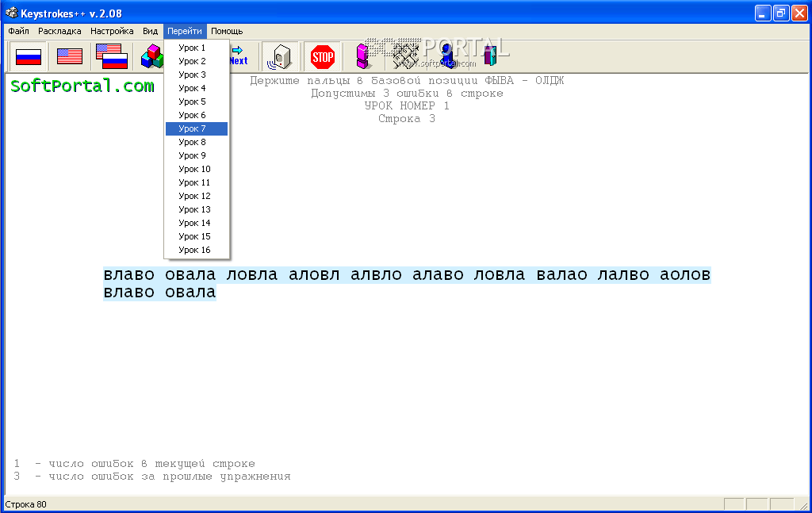Go to Урок 3
The image size is (812, 513).
tap(197, 75)
